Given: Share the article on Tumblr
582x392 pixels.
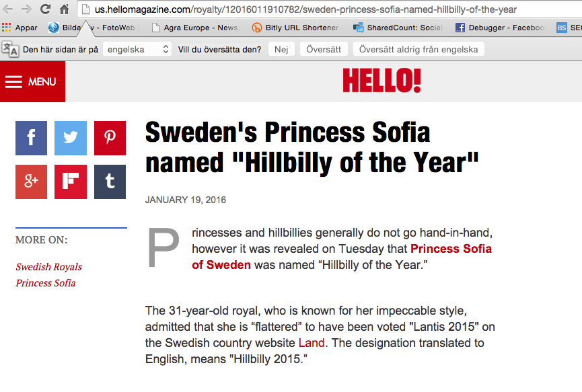Looking at the screenshot, I should (x=110, y=182).
